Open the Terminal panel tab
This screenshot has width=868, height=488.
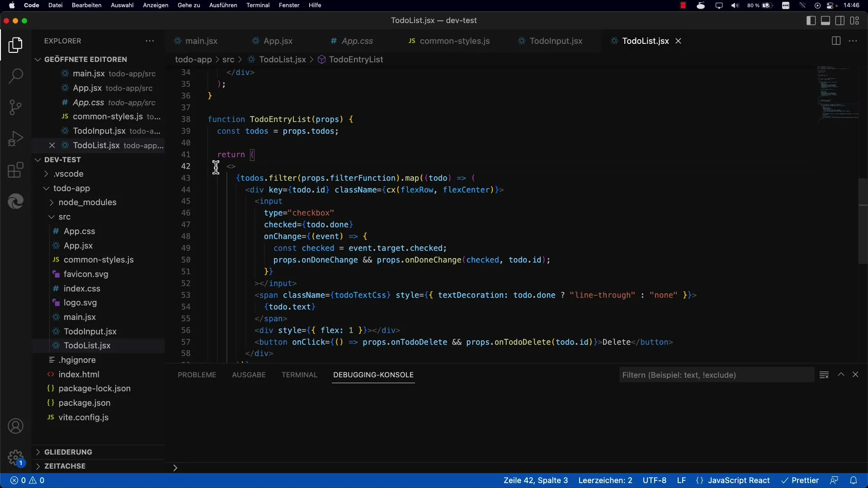299,375
